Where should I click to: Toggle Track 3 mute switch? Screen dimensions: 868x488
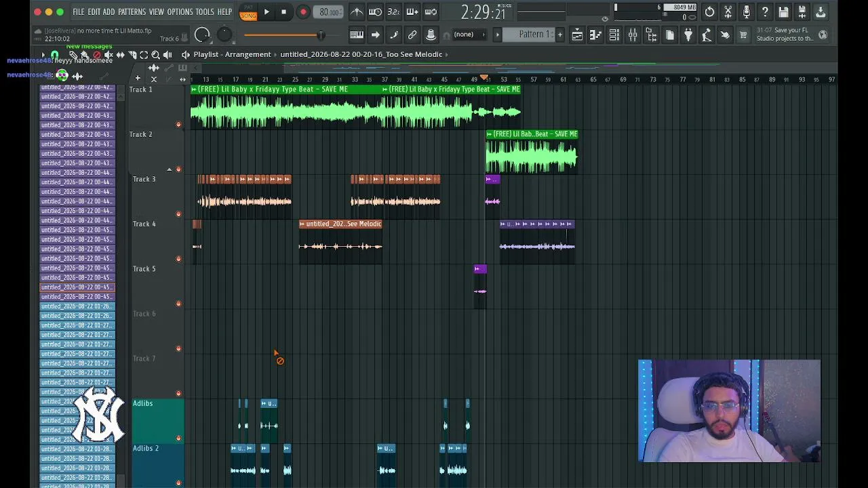pyautogui.click(x=178, y=214)
